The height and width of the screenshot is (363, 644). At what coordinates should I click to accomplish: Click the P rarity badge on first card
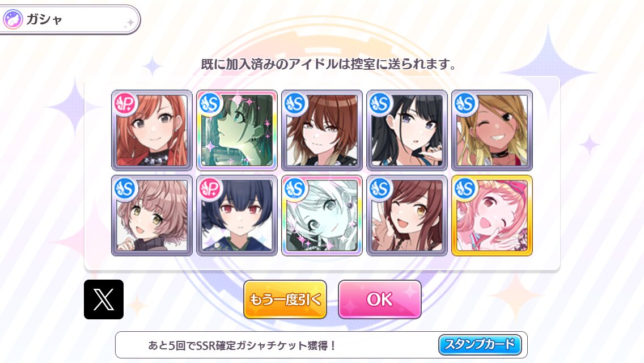pos(125,104)
